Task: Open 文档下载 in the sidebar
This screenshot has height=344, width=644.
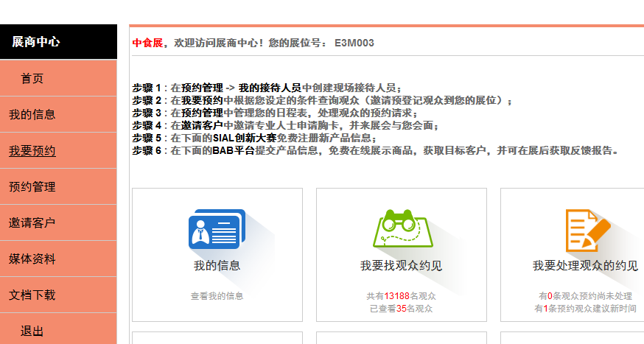Action: pos(32,295)
